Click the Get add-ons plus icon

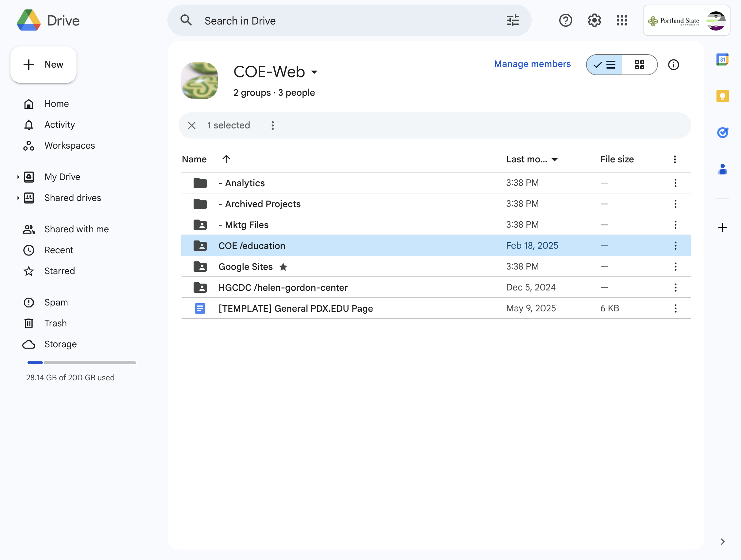pyautogui.click(x=722, y=228)
